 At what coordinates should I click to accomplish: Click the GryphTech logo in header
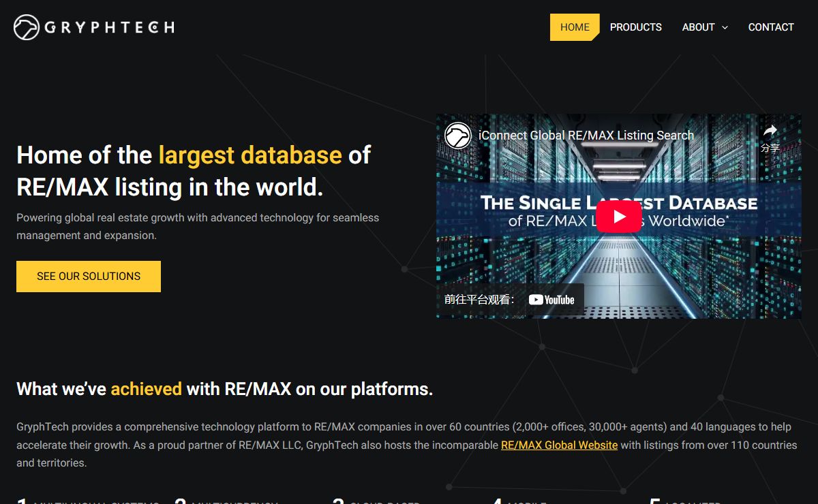point(94,27)
